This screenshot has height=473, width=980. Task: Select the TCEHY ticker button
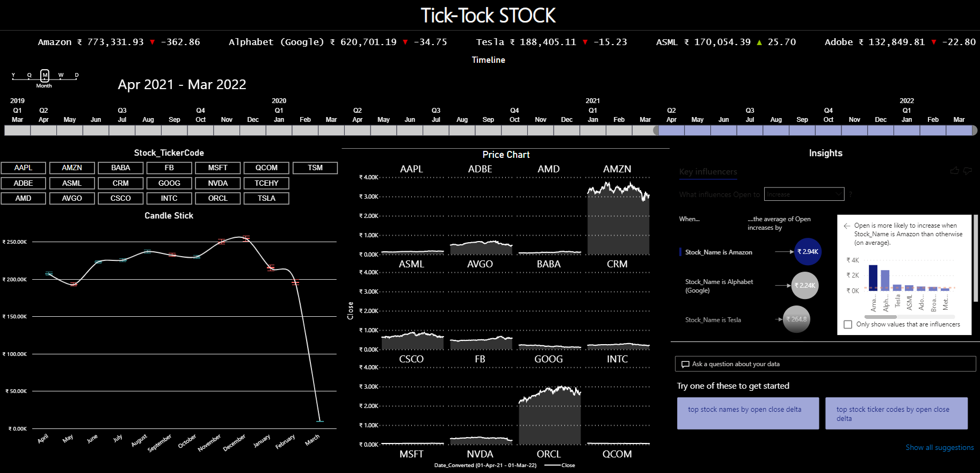coord(266,183)
